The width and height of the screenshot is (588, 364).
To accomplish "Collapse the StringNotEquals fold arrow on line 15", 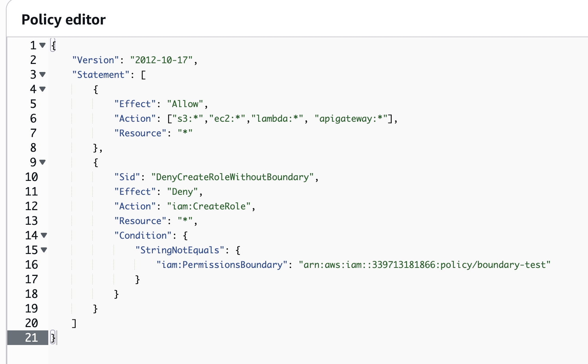I will point(44,250).
